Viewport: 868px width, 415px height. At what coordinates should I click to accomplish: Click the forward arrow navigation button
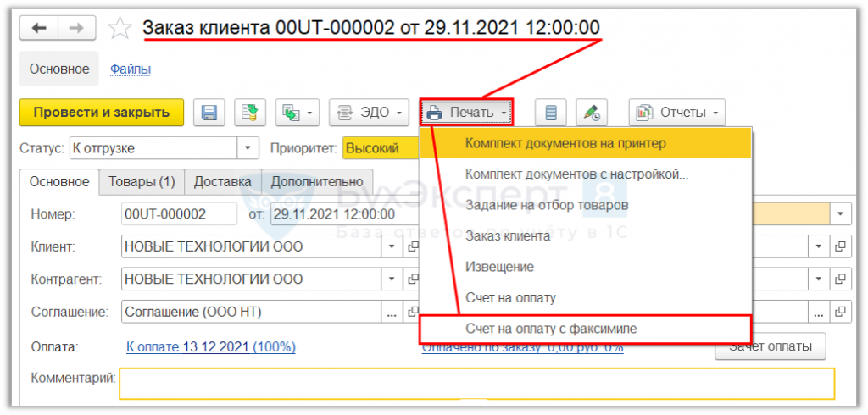(76, 28)
